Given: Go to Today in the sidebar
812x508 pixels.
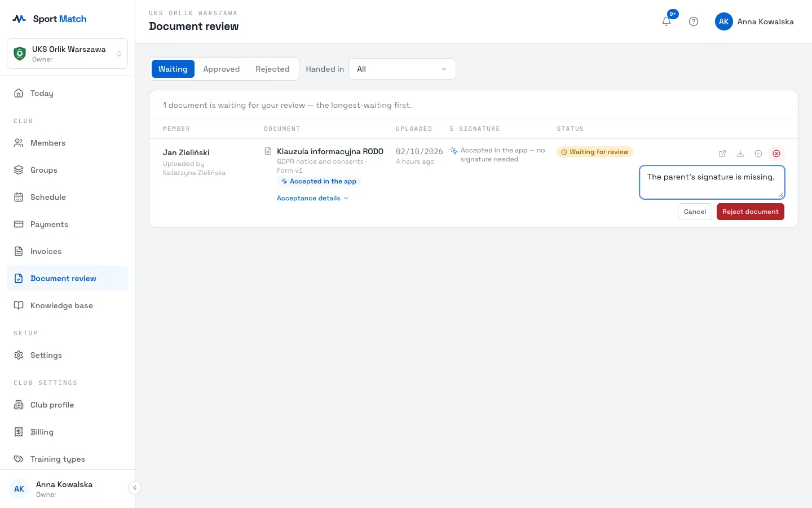Looking at the screenshot, I should pyautogui.click(x=68, y=93).
